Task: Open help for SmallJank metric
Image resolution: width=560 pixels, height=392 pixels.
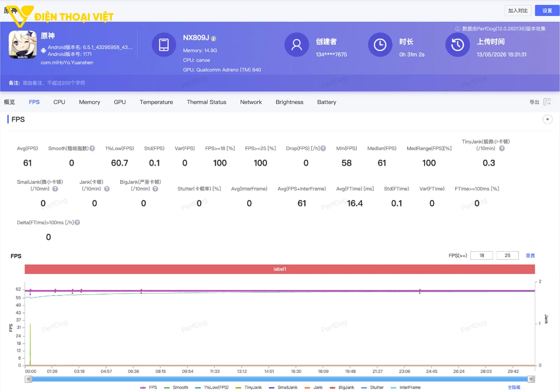Action: point(55,189)
